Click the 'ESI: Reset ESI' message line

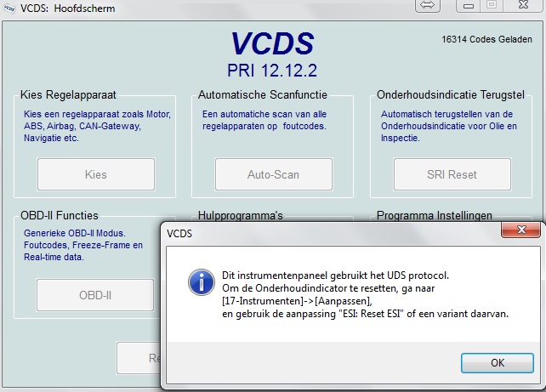[x=366, y=314]
